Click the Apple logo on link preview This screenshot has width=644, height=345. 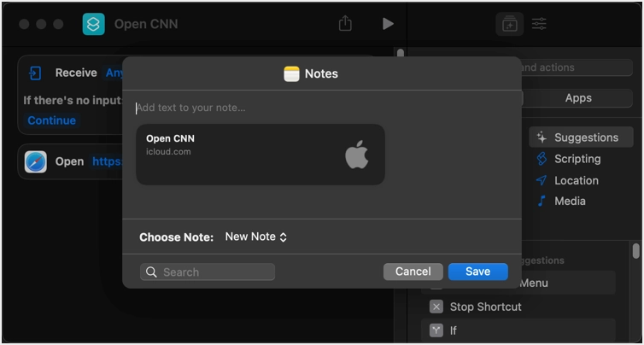[x=356, y=155]
